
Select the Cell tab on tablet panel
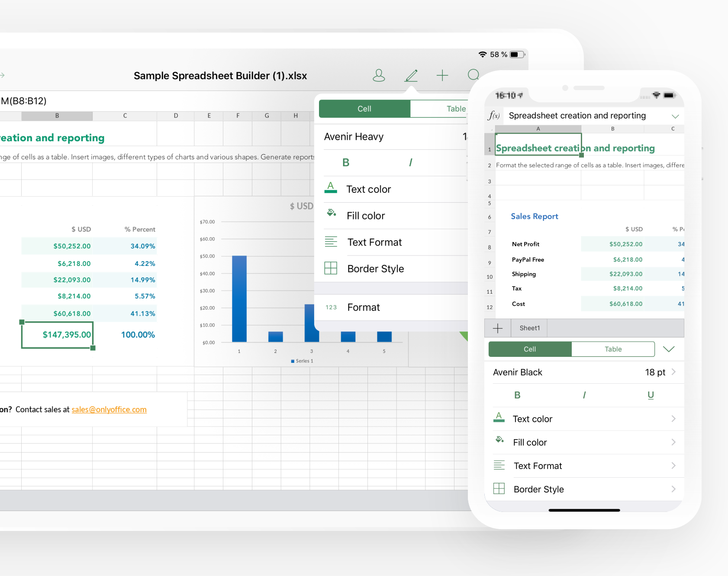tap(364, 109)
